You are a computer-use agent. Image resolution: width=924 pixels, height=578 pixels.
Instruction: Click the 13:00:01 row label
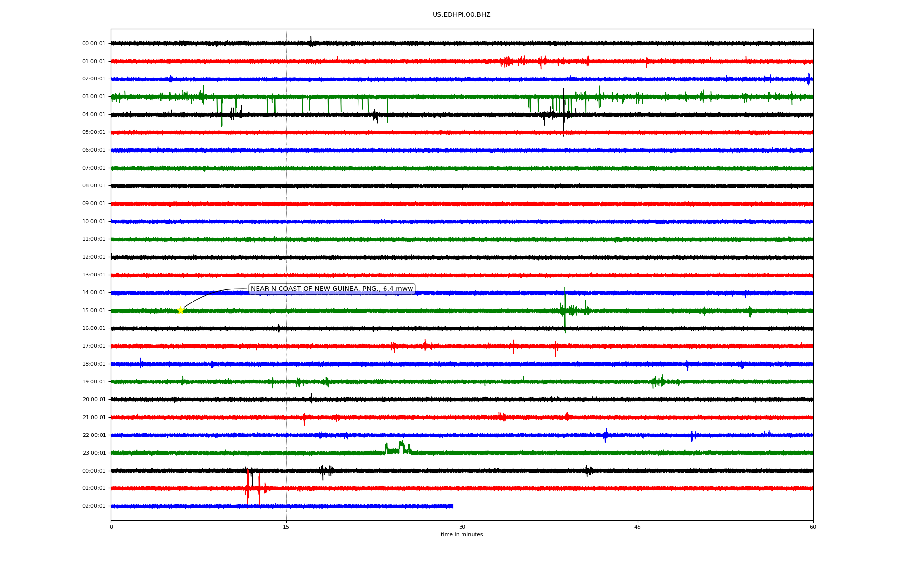(x=94, y=275)
